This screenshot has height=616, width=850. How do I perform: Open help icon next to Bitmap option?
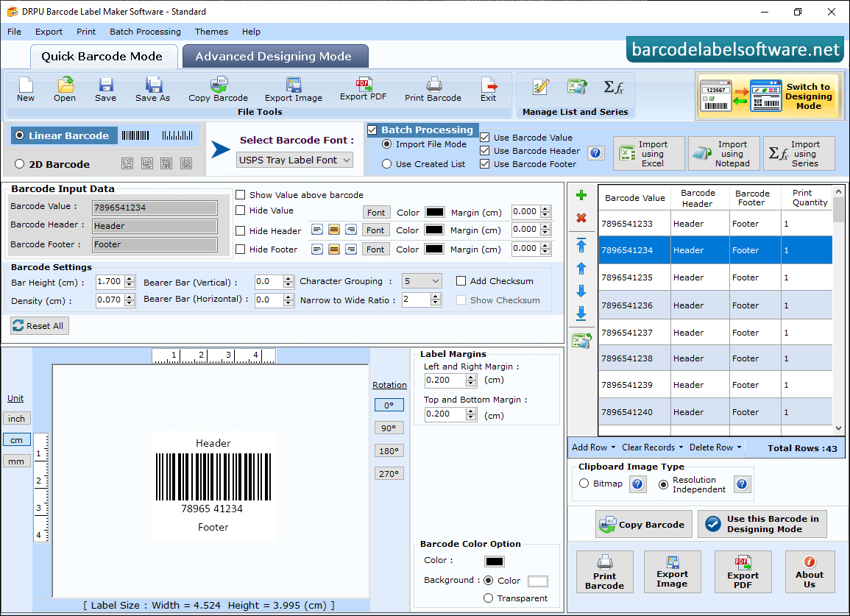pos(637,484)
